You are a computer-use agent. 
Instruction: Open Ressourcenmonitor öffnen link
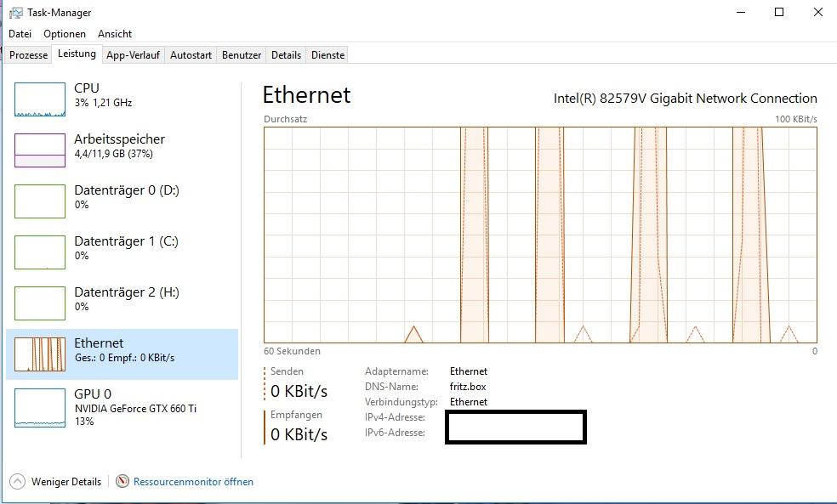pos(193,482)
